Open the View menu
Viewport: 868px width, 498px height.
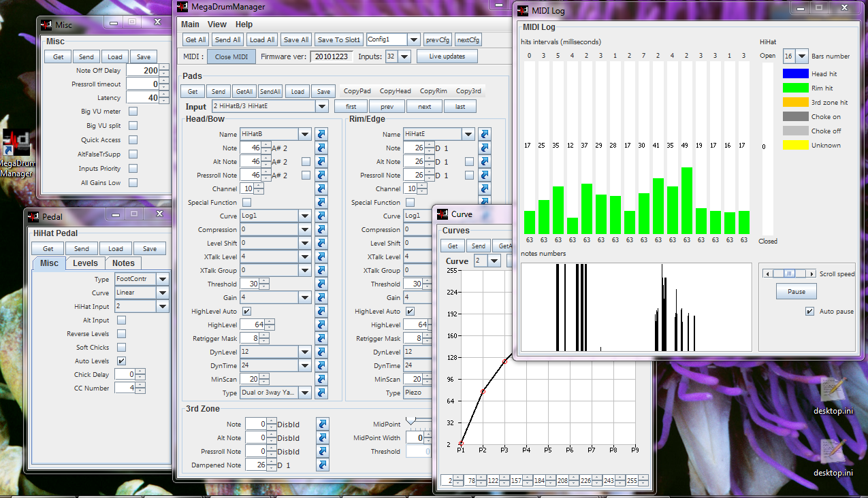(x=217, y=24)
